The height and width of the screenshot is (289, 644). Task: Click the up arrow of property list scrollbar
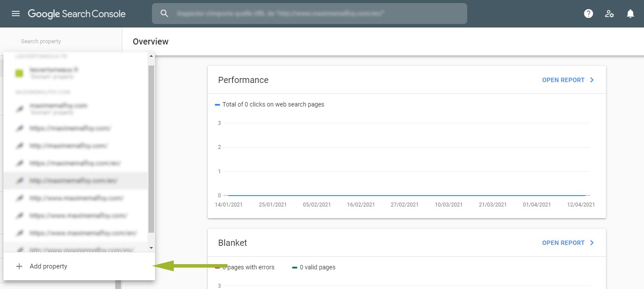click(x=152, y=56)
